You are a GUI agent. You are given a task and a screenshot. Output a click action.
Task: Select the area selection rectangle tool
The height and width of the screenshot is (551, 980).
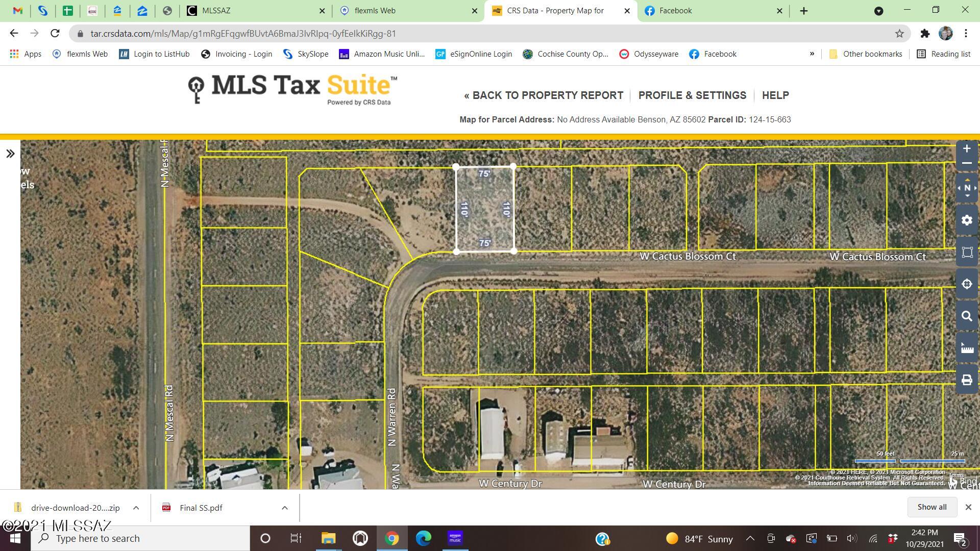pos(967,252)
